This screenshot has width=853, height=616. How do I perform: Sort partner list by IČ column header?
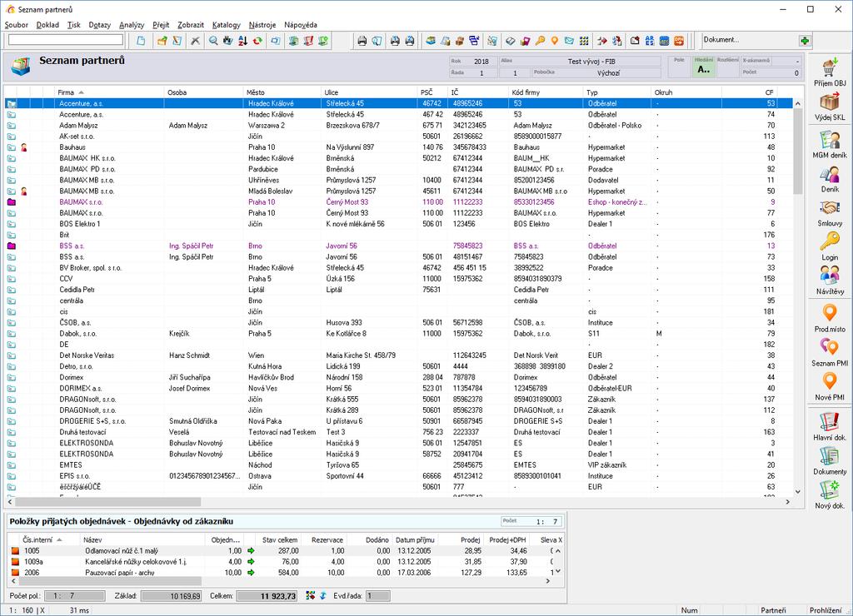477,92
